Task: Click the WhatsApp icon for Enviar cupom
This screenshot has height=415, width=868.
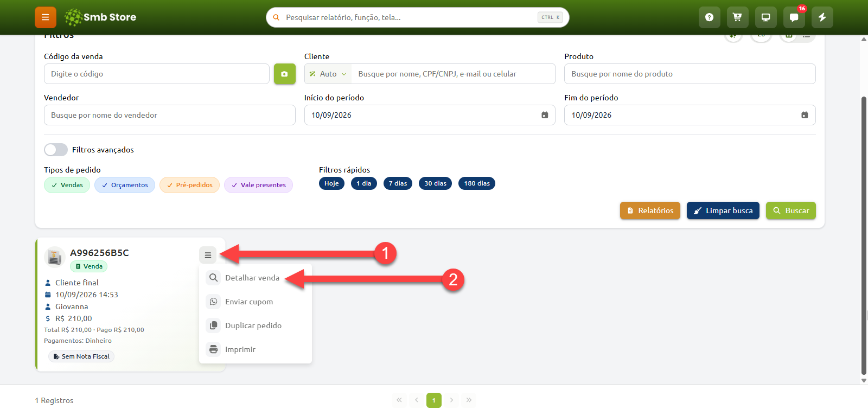Action: coord(213,302)
